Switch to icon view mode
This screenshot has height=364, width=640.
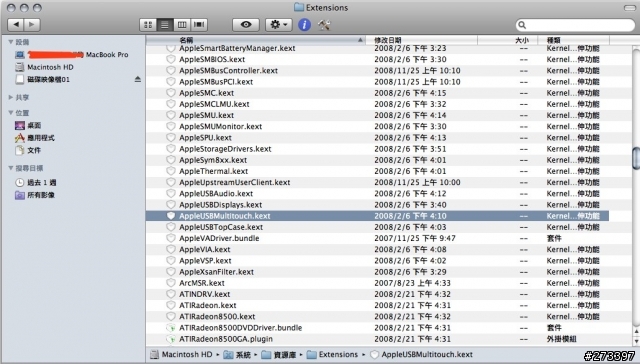click(x=148, y=25)
